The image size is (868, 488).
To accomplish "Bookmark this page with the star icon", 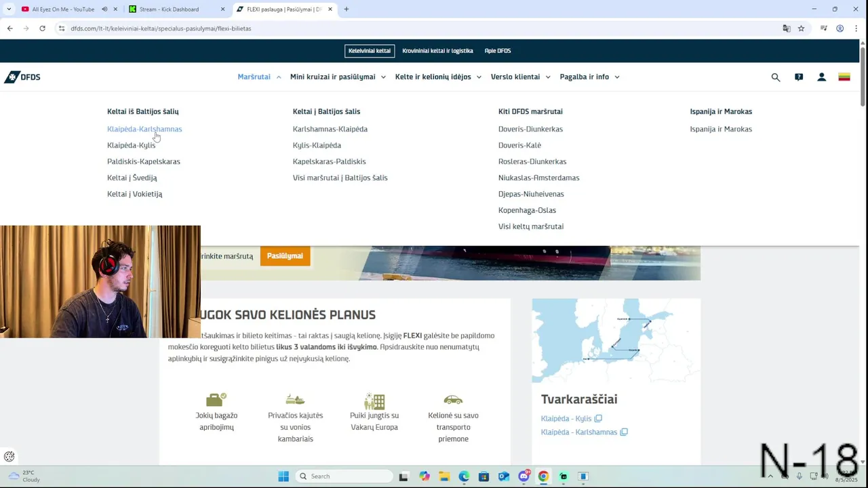I will pyautogui.click(x=801, y=28).
